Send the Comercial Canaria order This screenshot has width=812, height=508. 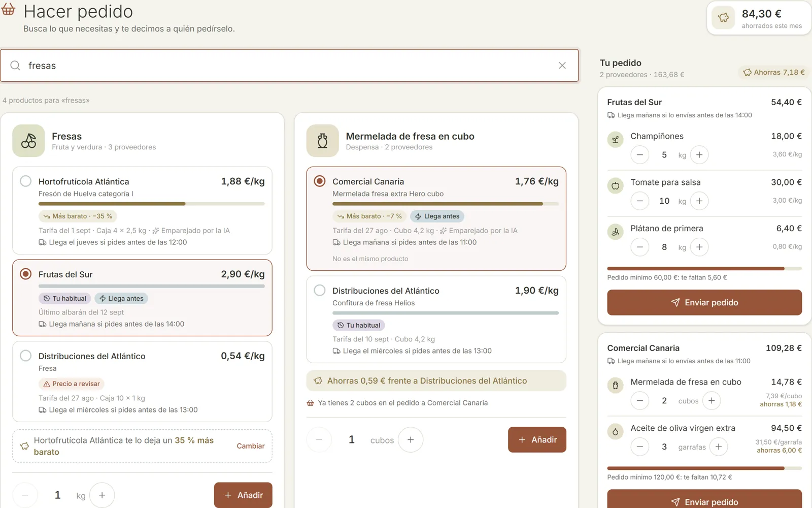tap(704, 499)
